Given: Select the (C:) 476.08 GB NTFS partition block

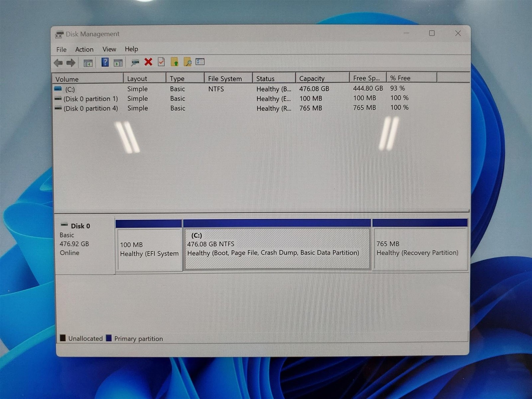Looking at the screenshot, I should (277, 244).
